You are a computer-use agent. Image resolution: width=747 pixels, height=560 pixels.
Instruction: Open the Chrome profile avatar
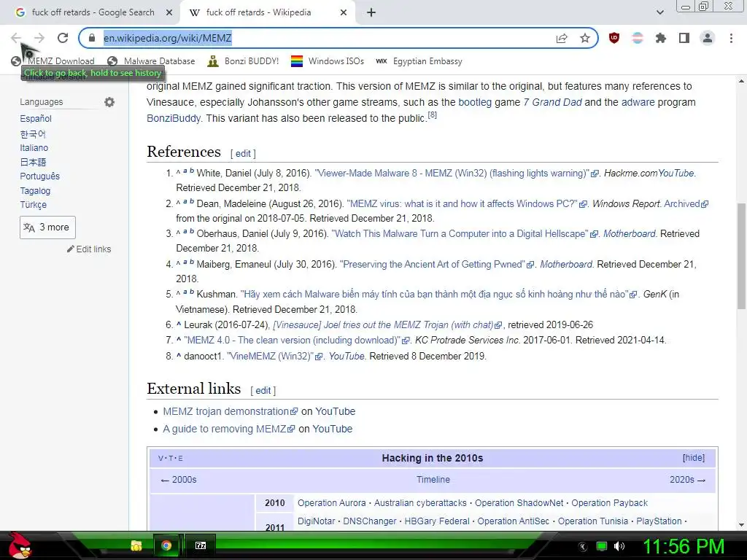point(708,38)
